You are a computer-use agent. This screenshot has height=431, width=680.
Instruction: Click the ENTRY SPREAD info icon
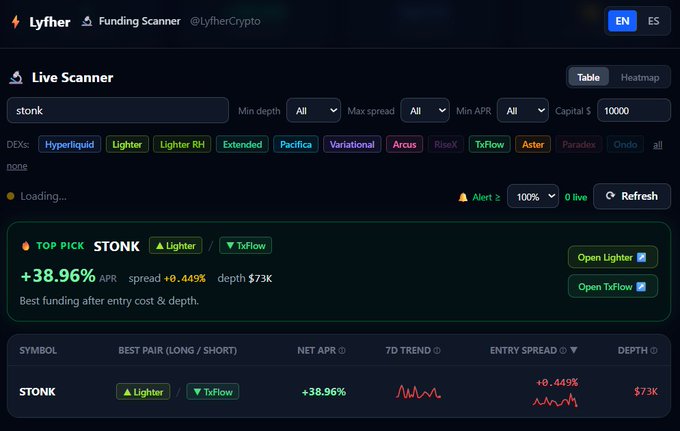(562, 350)
